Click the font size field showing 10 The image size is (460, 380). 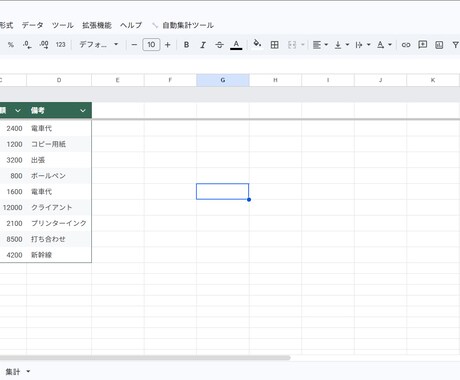pyautogui.click(x=151, y=45)
